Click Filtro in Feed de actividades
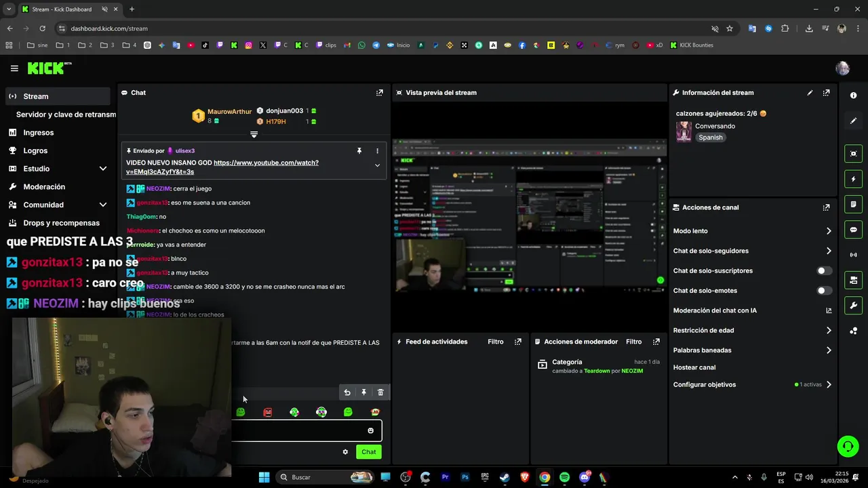Viewport: 868px width, 488px height. click(495, 342)
